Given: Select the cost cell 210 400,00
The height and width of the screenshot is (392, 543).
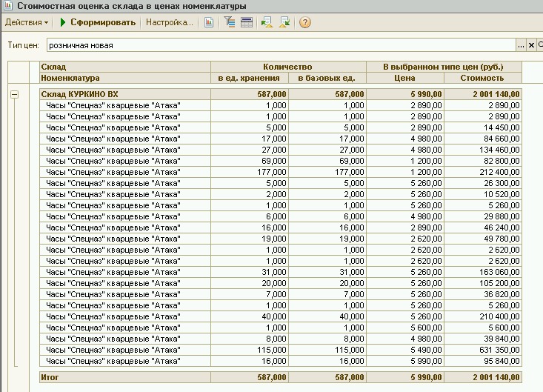Looking at the screenshot, I should point(483,316).
